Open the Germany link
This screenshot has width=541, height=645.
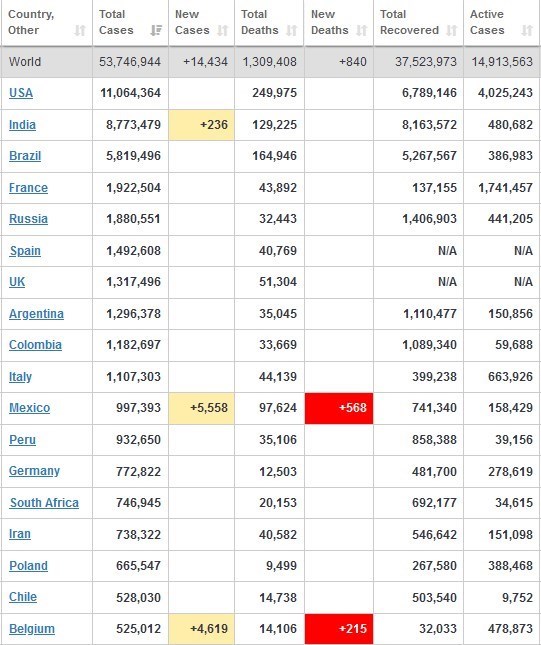(35, 471)
